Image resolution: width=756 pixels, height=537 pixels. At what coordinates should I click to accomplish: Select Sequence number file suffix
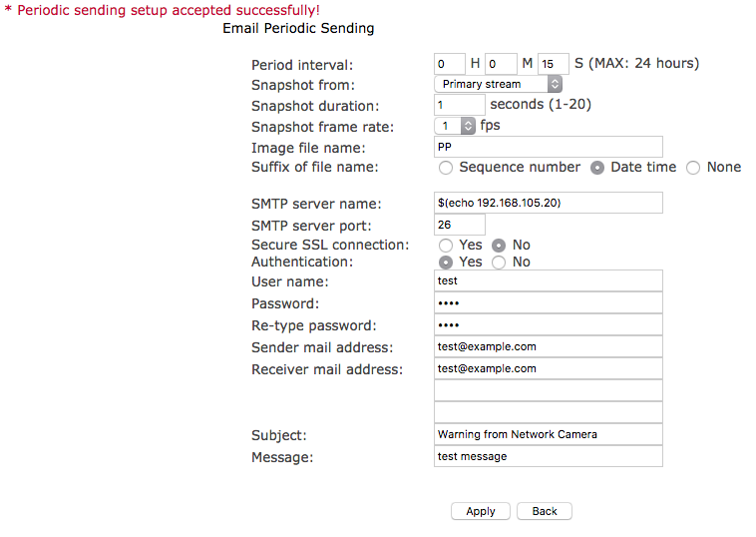(446, 168)
